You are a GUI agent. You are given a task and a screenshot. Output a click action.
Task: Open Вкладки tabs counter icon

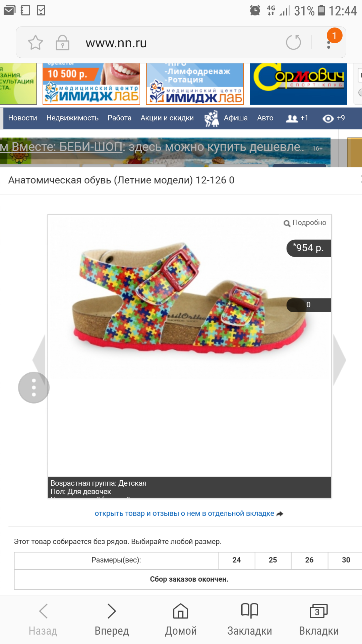319,619
